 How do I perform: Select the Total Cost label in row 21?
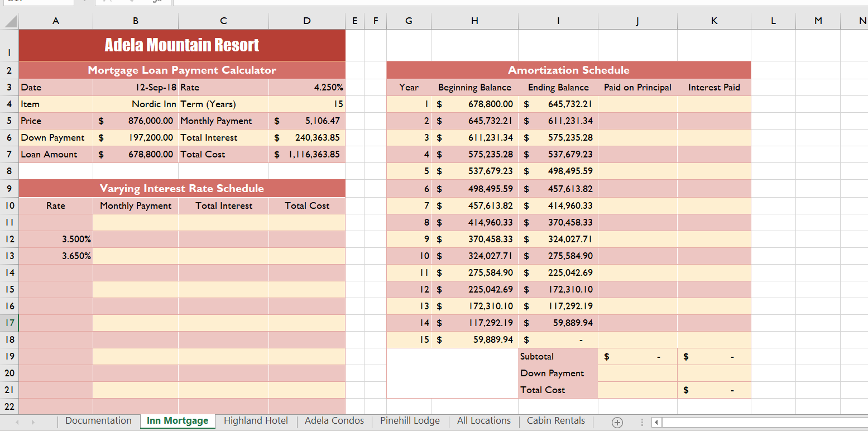point(558,390)
